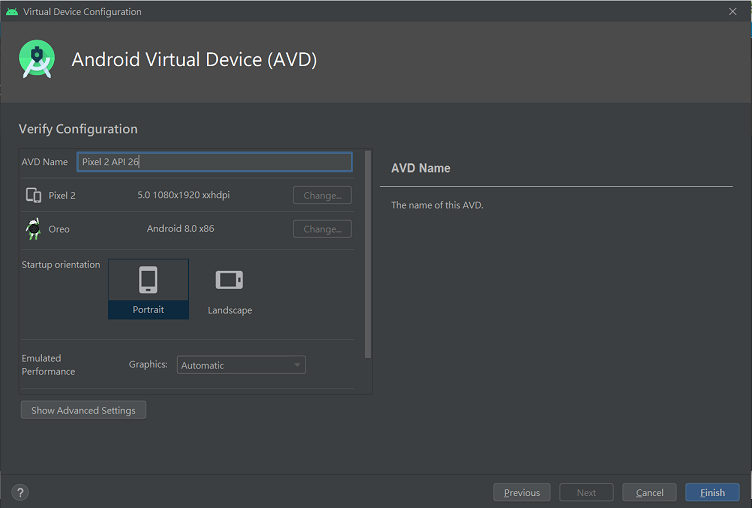Click the 'Verify Configuration' heading
The height and width of the screenshot is (508, 752).
(x=78, y=129)
